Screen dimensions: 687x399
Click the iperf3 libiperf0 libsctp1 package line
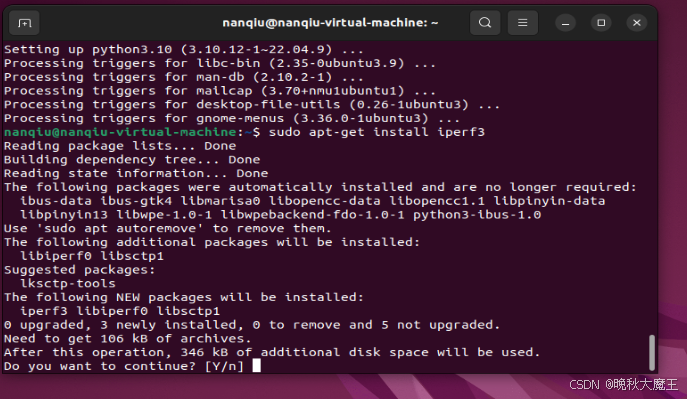[120, 311]
